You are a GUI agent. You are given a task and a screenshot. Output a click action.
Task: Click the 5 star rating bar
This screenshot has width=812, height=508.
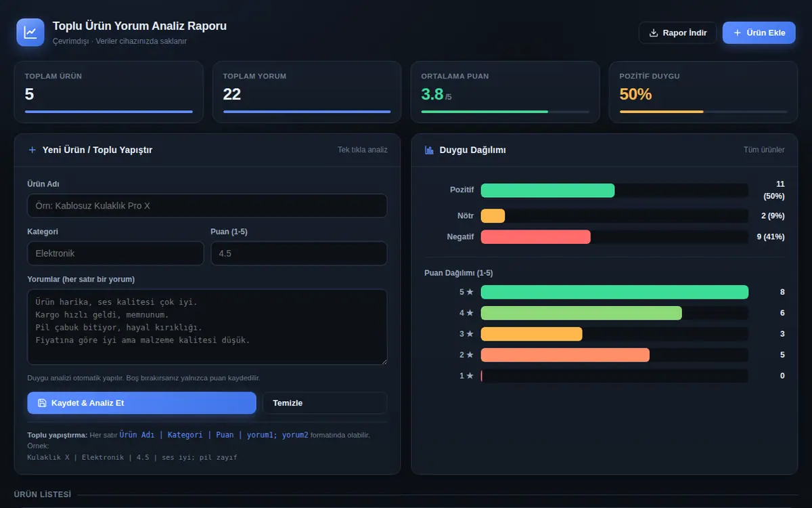click(x=614, y=292)
